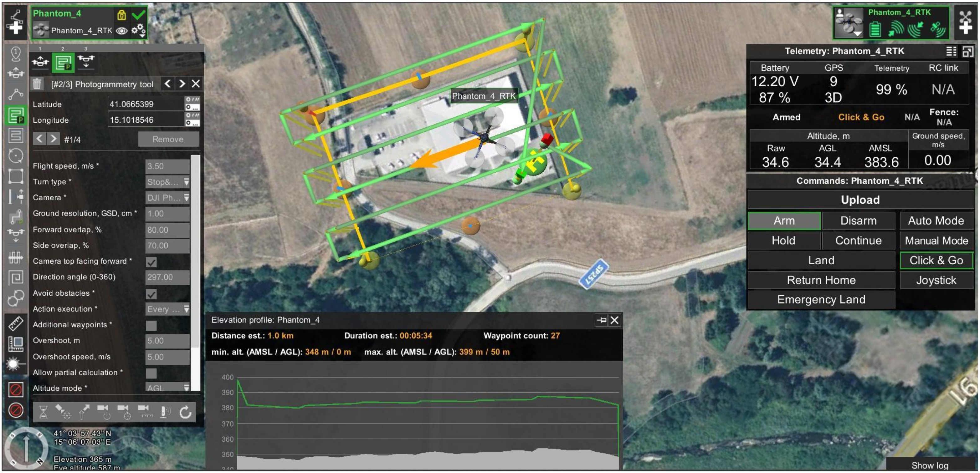Click the Flight speed input field
Image resolution: width=980 pixels, height=473 pixels.
[x=167, y=166]
